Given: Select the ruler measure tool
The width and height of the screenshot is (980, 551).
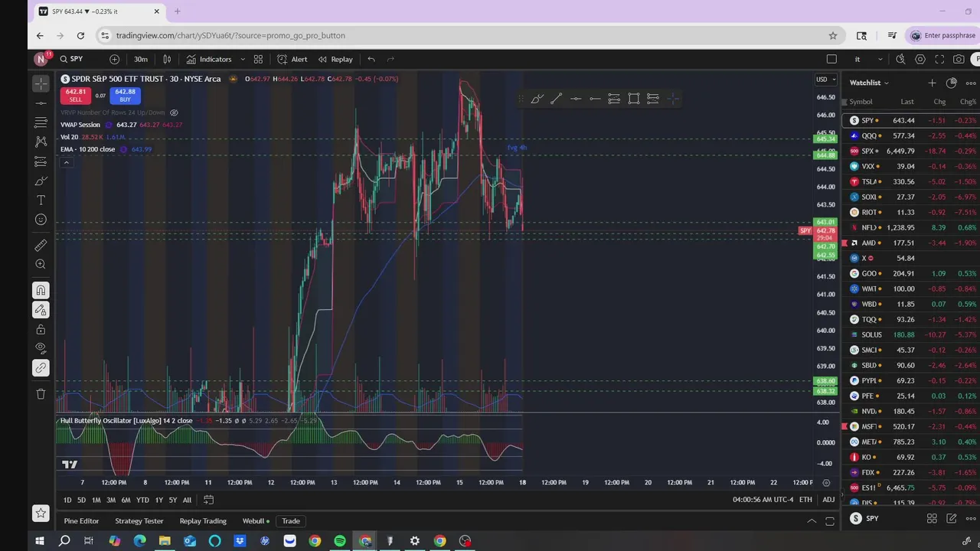Looking at the screenshot, I should 41,245.
